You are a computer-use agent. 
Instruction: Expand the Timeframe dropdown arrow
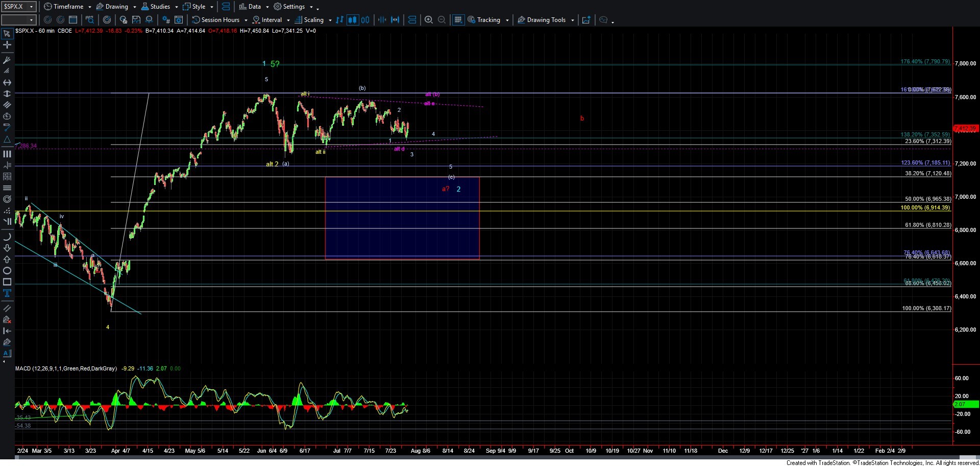click(90, 7)
